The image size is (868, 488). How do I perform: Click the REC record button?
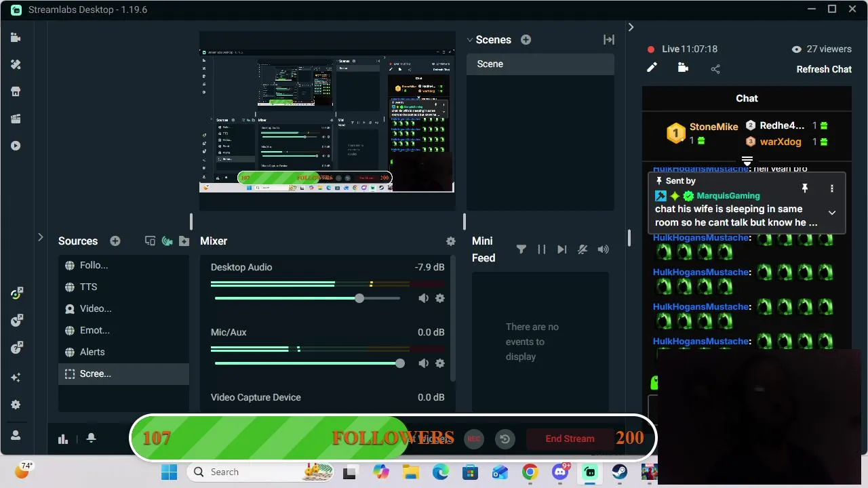tap(474, 439)
